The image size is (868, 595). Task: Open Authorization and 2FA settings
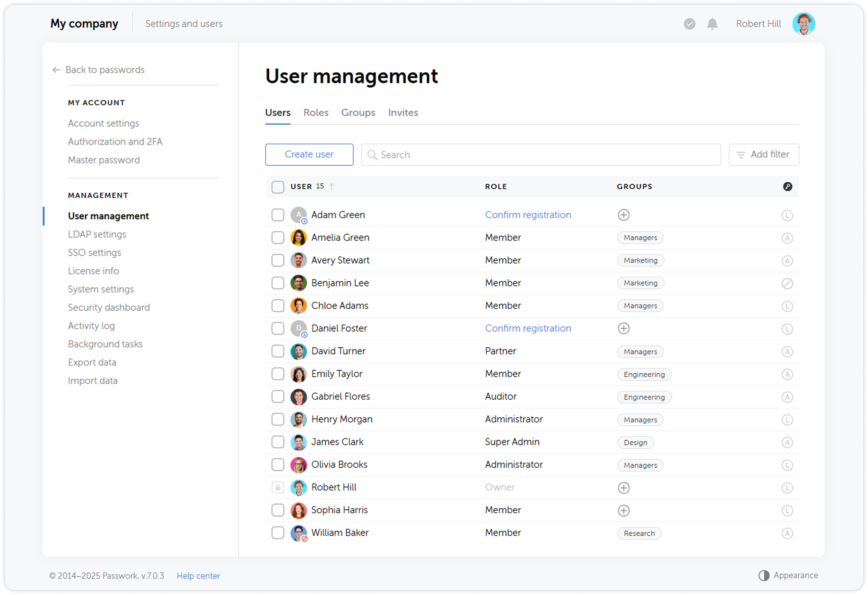115,141
